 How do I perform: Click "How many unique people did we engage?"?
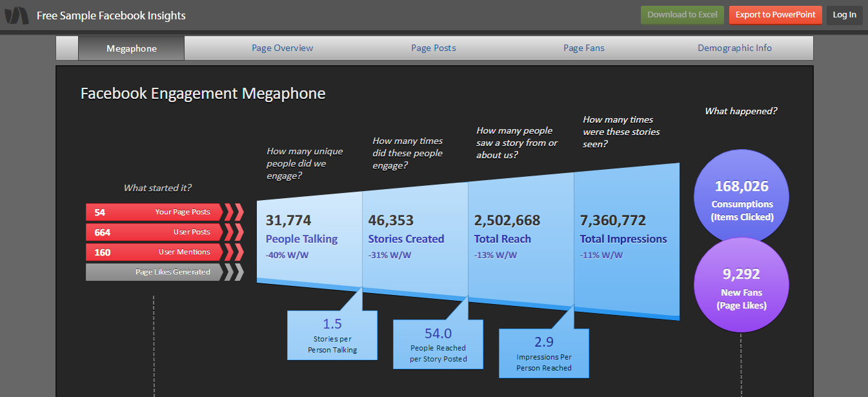pos(305,163)
